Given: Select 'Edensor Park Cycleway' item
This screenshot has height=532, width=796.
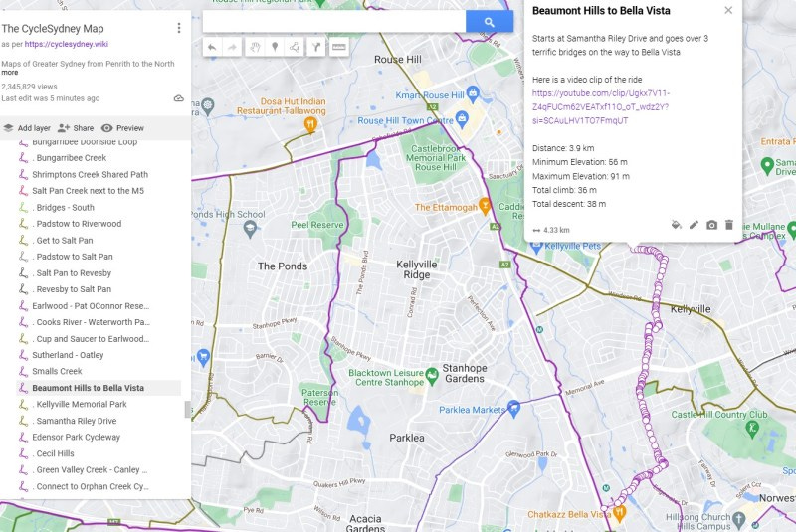Looking at the screenshot, I should [99, 438].
